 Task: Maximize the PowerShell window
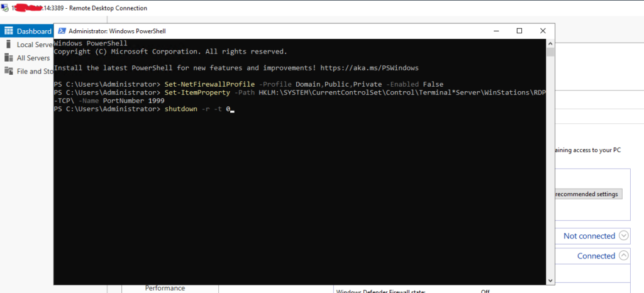tap(519, 31)
